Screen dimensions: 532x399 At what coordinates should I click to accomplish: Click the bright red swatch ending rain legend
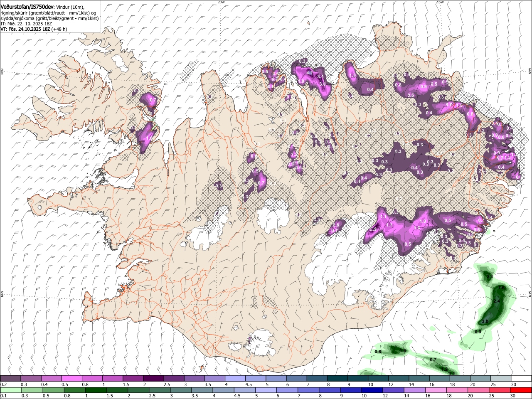[x=520, y=390]
